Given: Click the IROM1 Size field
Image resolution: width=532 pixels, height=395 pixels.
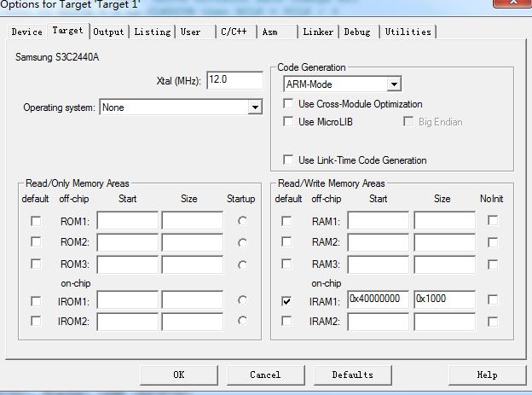Looking at the screenshot, I should pyautogui.click(x=193, y=299).
